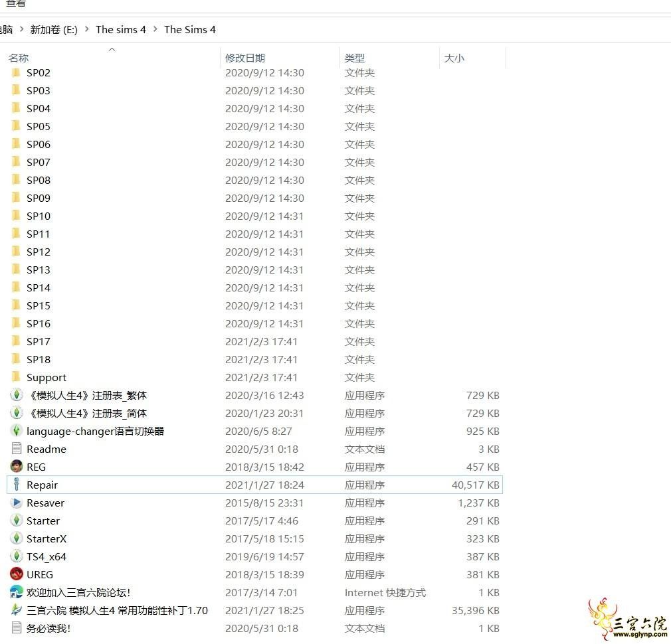Image resolution: width=671 pixels, height=644 pixels.
Task: Click the SP14 folder icon
Action: point(16,287)
